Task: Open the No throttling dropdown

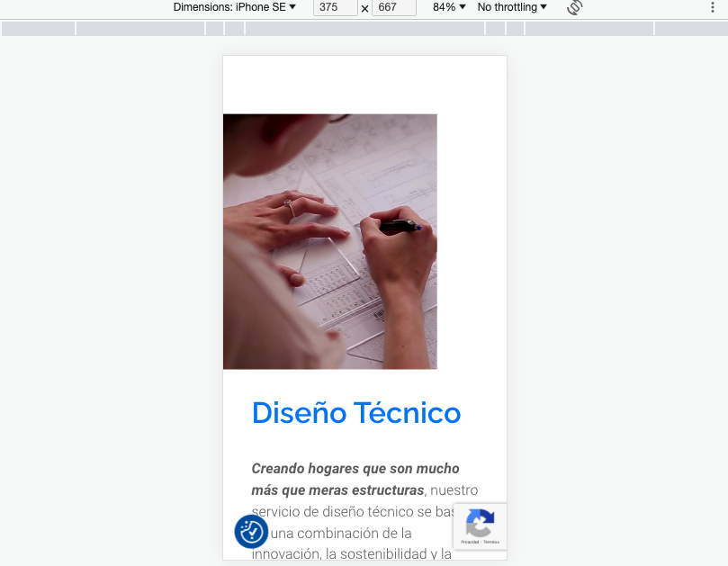Action: click(x=512, y=7)
